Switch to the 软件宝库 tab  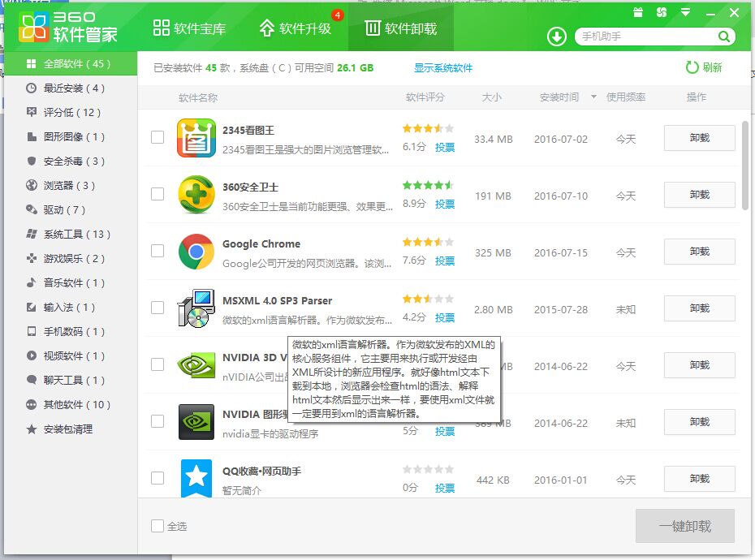point(188,27)
